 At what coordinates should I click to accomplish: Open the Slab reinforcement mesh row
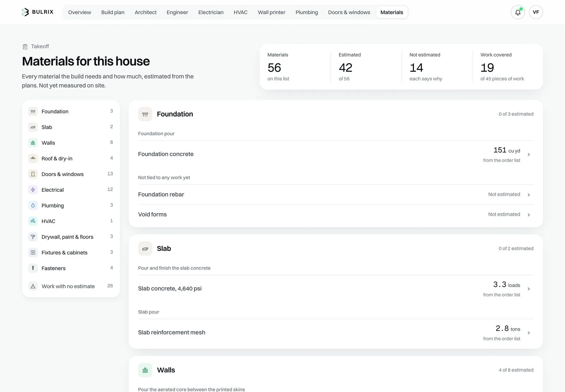336,332
